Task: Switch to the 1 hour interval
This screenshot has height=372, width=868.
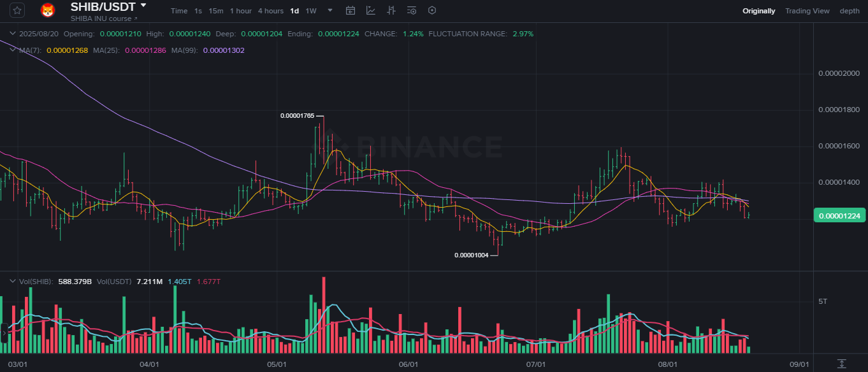Action: [x=241, y=11]
